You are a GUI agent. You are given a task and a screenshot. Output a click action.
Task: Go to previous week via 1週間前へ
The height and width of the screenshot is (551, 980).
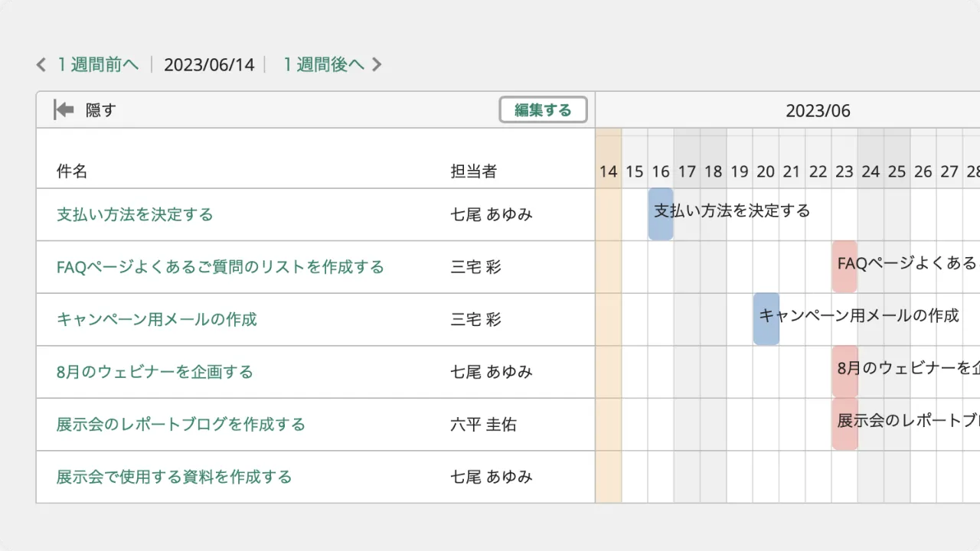98,65
